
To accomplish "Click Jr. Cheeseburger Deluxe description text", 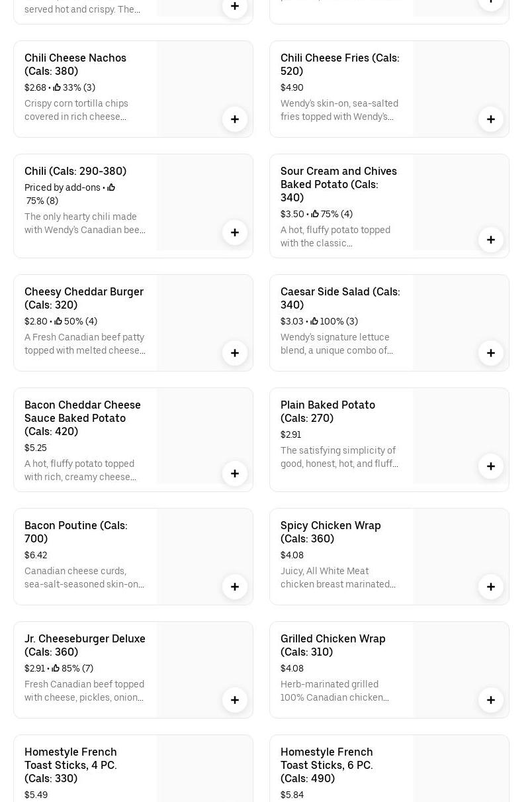I will click(84, 691).
